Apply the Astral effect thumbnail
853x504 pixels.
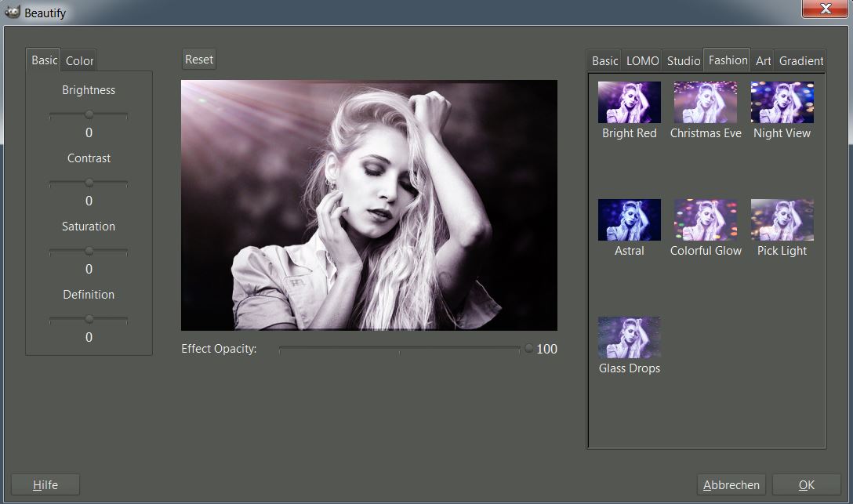click(x=629, y=219)
